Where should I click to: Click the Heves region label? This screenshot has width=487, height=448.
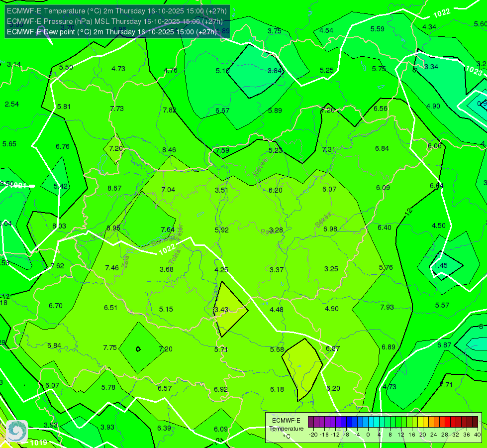260,167
